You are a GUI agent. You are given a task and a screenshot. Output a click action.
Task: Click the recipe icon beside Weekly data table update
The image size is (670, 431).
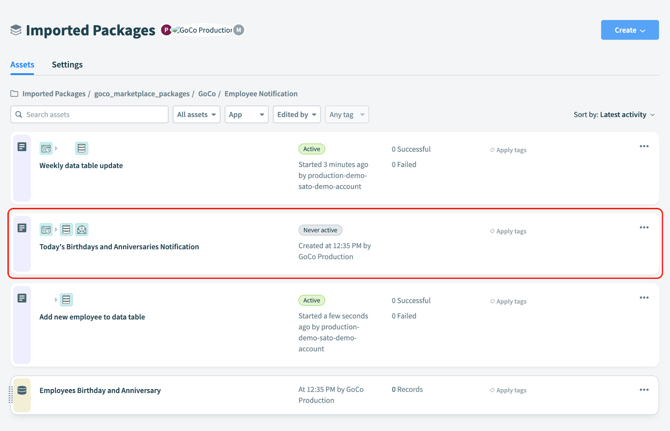[x=22, y=147]
